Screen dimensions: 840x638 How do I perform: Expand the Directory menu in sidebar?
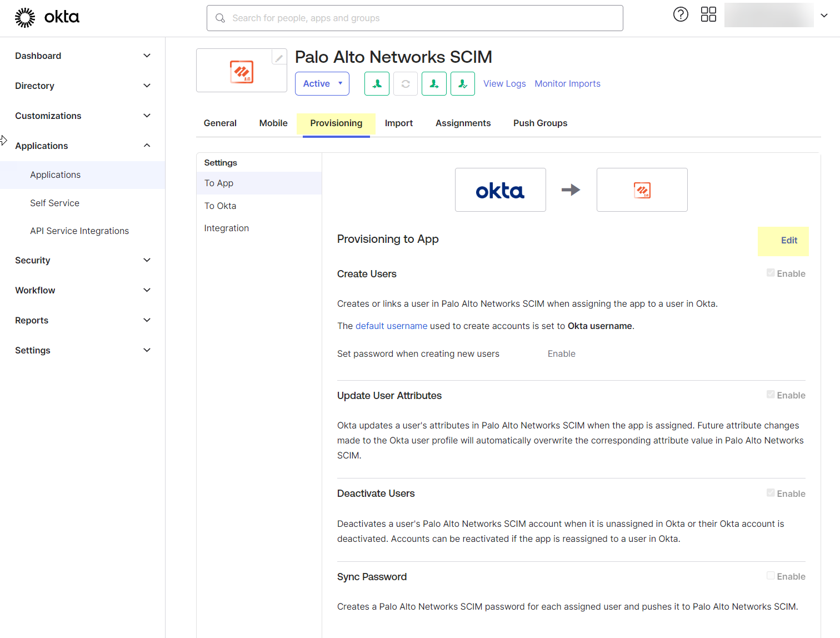[82, 86]
